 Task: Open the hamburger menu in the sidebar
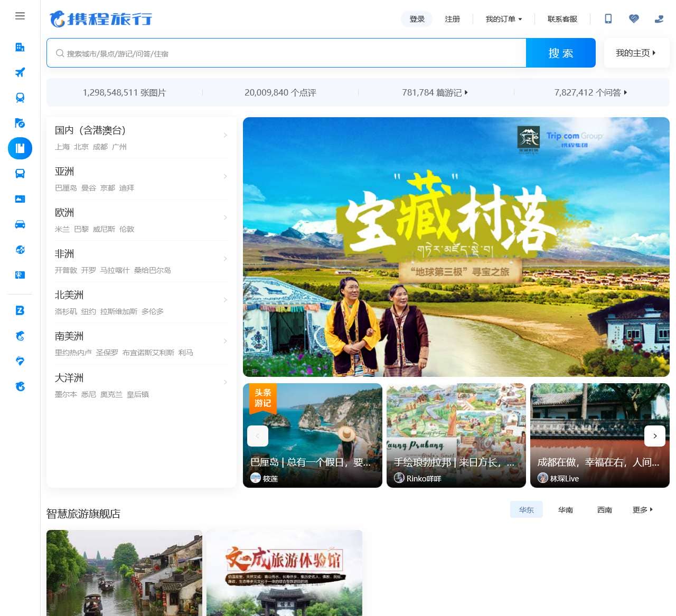click(x=20, y=16)
